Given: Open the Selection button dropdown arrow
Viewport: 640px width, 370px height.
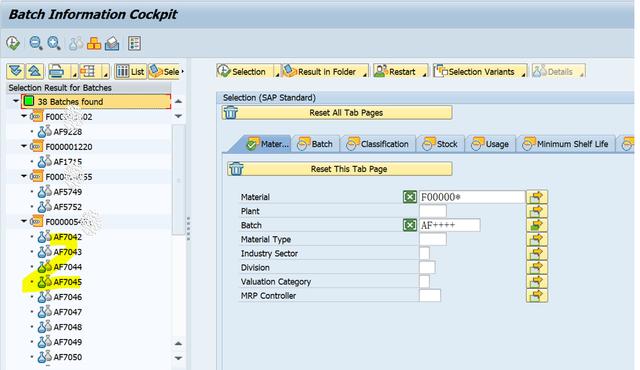Looking at the screenshot, I should pos(277,73).
